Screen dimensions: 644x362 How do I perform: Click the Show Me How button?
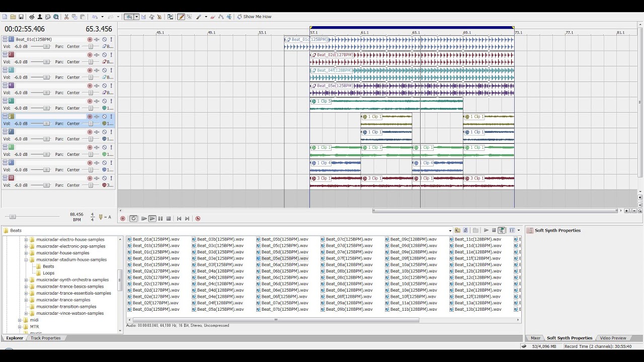[x=254, y=17]
